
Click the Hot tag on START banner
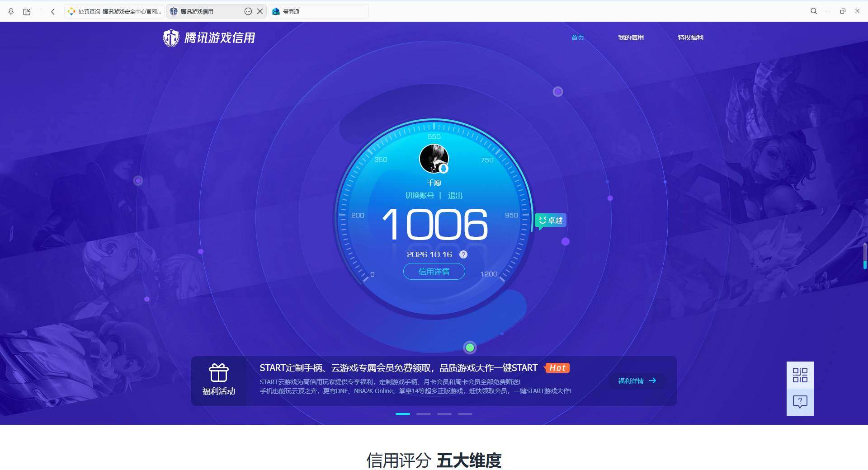pos(557,368)
